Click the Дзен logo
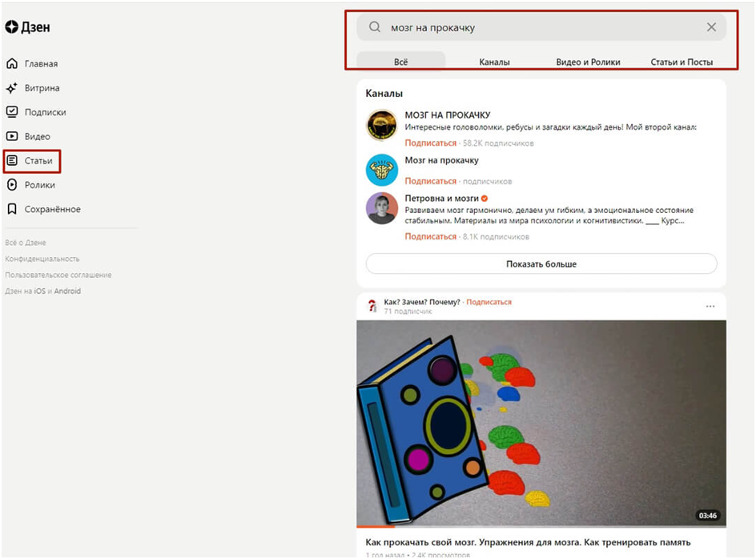The height and width of the screenshot is (559, 756). coord(27,27)
